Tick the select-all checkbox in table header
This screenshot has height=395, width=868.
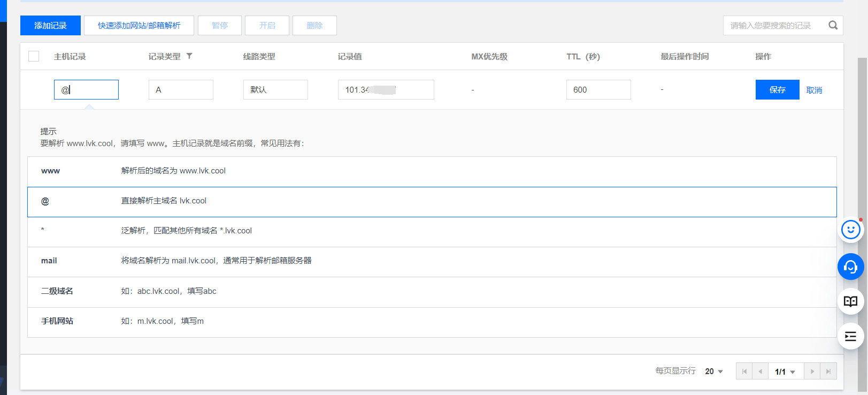click(x=34, y=56)
